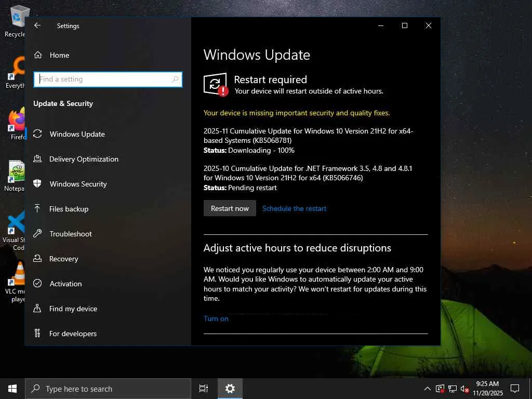Viewport: 532px width, 399px height.
Task: Click the Activation checkmark circle icon
Action: click(x=37, y=283)
